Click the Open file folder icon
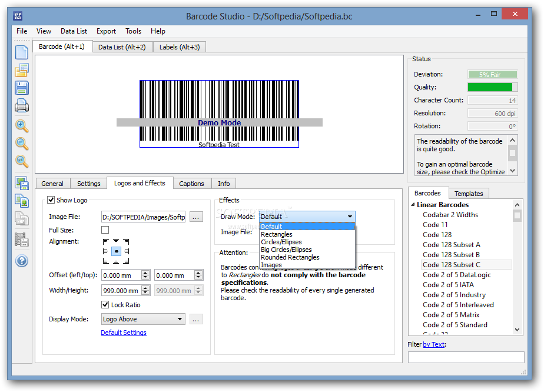 [22, 70]
